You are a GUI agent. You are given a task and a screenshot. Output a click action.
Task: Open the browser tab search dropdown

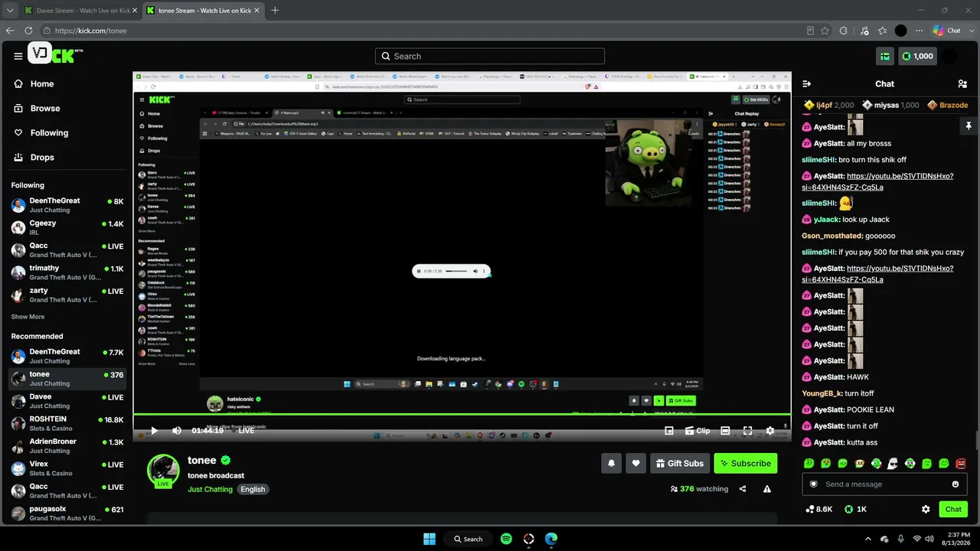coord(10,11)
